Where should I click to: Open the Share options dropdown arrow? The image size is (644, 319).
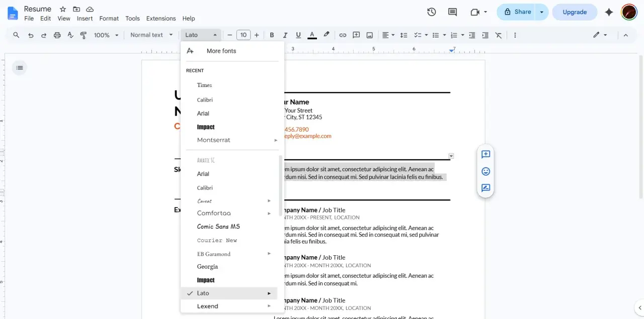click(542, 12)
